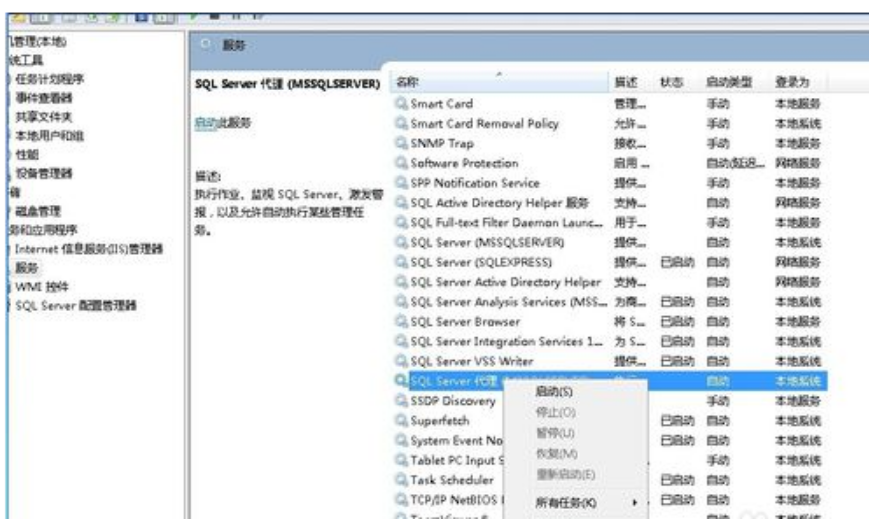
Task: Select 事件查看器 in the left tree
Action: [x=43, y=98]
